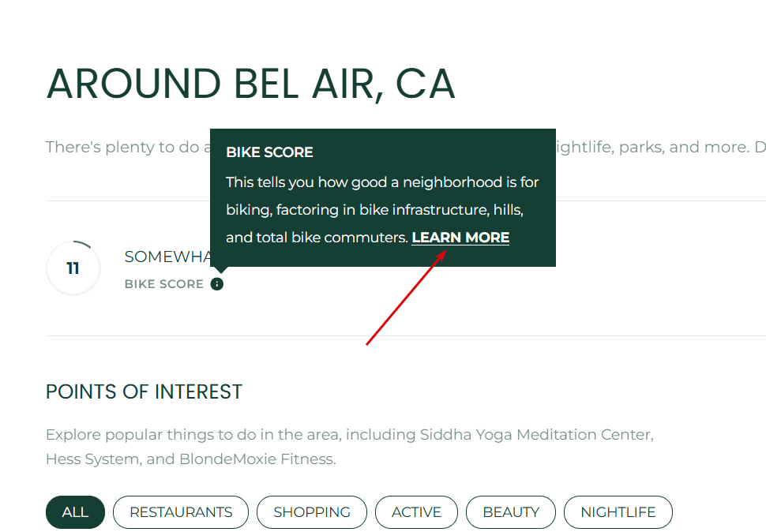Show ACTIVE points of interest
766x532 pixels.
pyautogui.click(x=416, y=512)
